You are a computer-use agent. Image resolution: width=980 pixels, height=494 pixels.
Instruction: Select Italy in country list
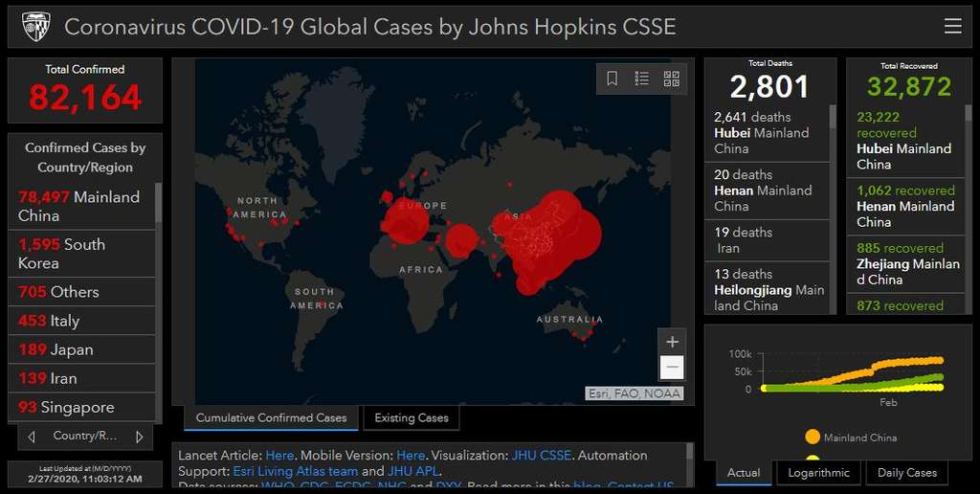click(81, 320)
